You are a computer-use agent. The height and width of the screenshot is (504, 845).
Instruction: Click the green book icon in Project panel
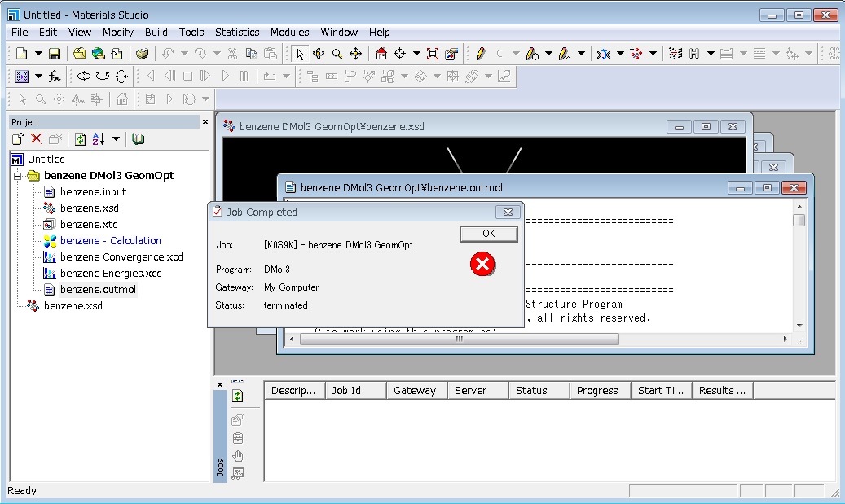(139, 139)
